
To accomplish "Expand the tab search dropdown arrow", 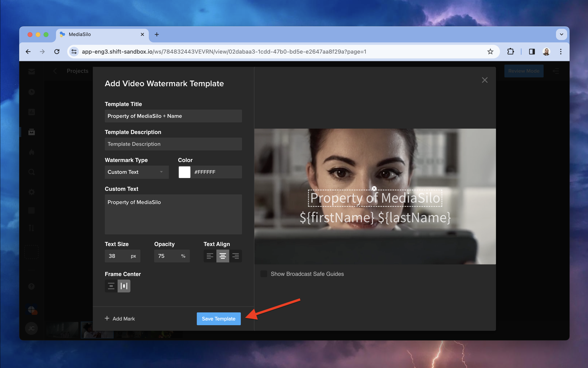I will (561, 35).
